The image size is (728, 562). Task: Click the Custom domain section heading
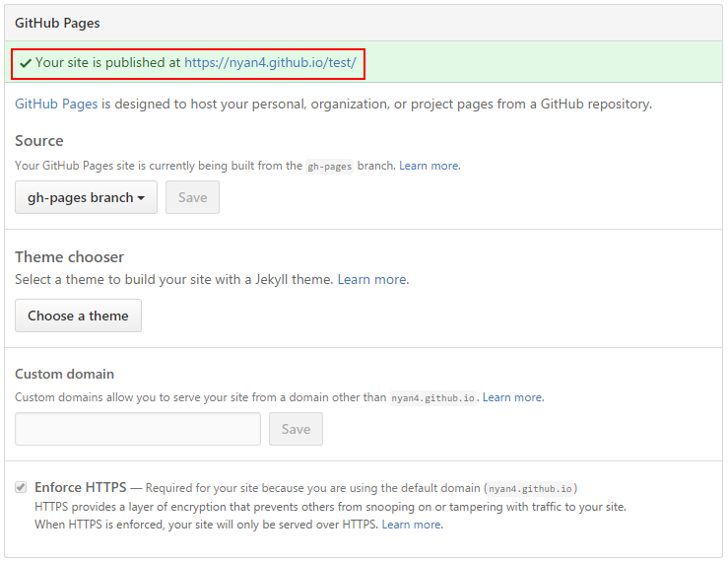coord(64,374)
